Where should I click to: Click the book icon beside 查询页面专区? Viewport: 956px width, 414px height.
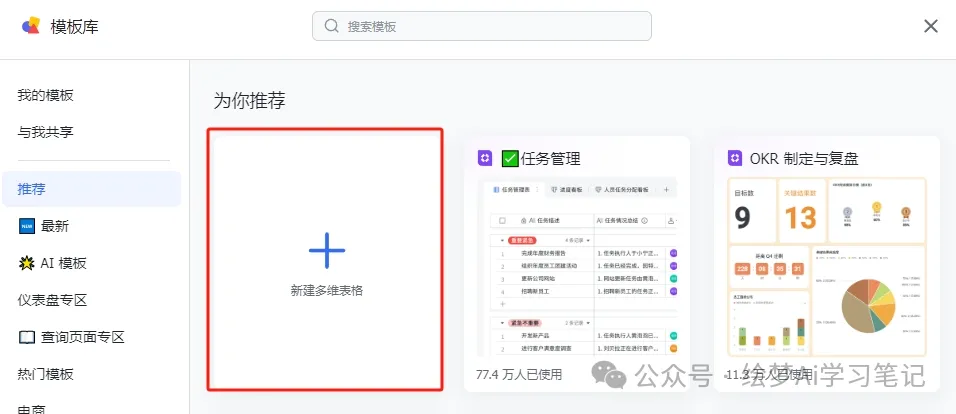pyautogui.click(x=27, y=337)
